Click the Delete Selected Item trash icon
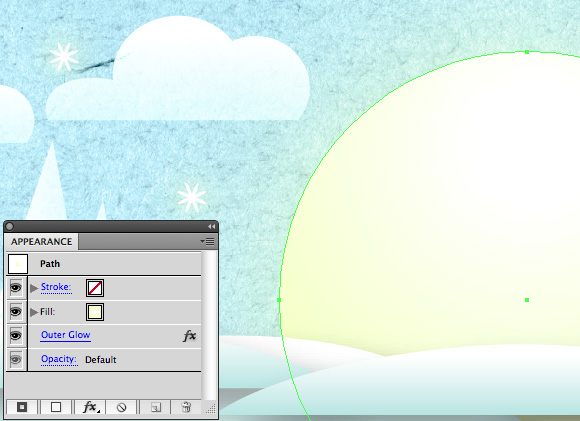The width and height of the screenshot is (580, 421). (186, 407)
